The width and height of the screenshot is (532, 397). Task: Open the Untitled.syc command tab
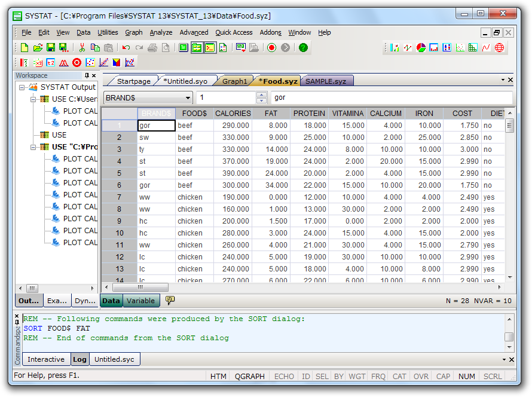pos(114,359)
